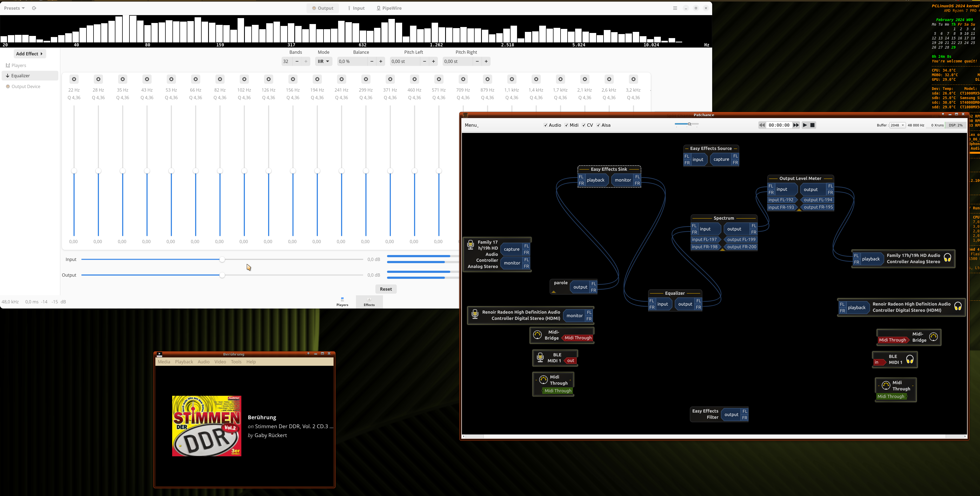Open Easy Effects hamburger menu
The image size is (980, 496).
pyautogui.click(x=675, y=8)
